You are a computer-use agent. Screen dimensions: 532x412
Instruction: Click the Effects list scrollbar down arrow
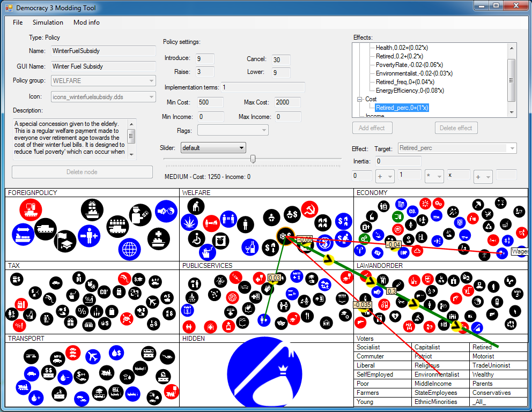[512, 113]
